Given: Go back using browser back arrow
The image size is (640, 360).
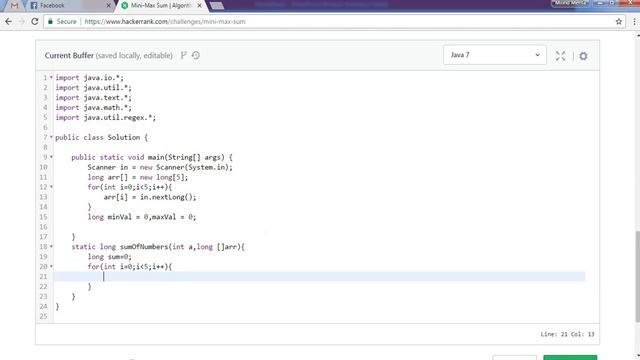Looking at the screenshot, I should 9,22.
